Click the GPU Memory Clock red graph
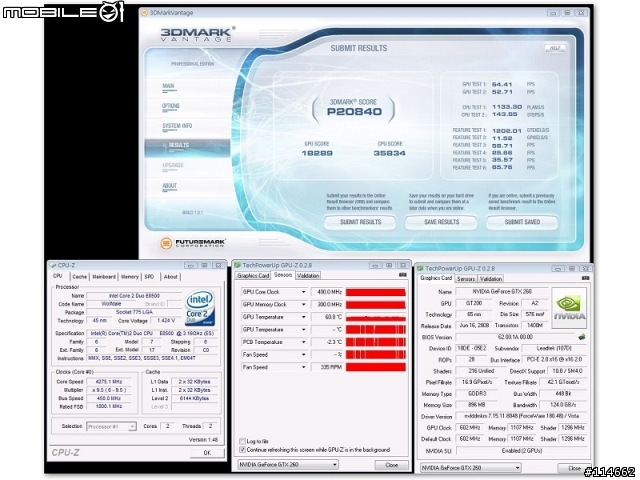Screen dimensions: 640x480 pos(376,304)
